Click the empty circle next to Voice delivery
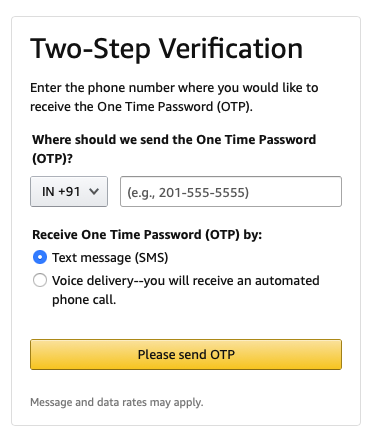The image size is (373, 435). click(40, 280)
